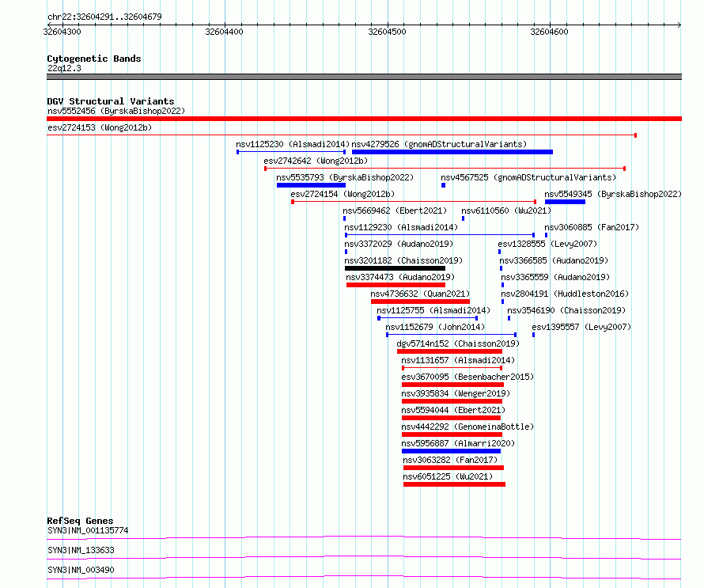This screenshot has height=588, width=704.
Task: Select the blue nsv5535793 bar
Action: (311, 185)
